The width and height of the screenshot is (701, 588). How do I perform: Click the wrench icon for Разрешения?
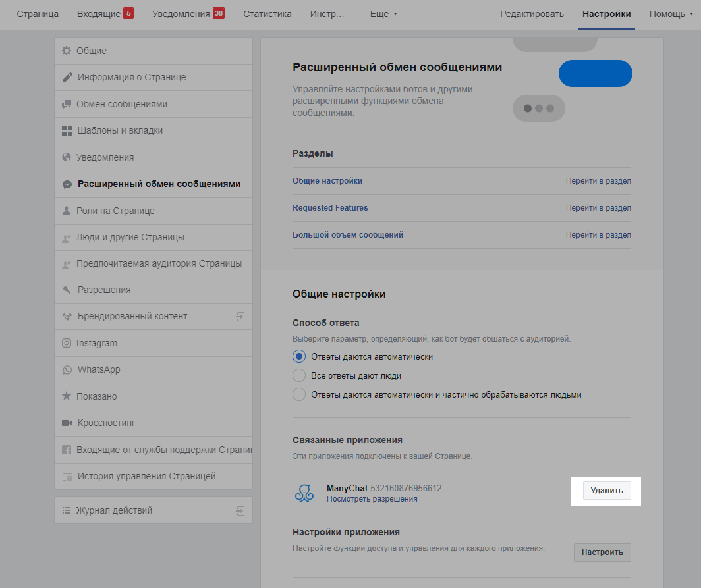tap(67, 290)
